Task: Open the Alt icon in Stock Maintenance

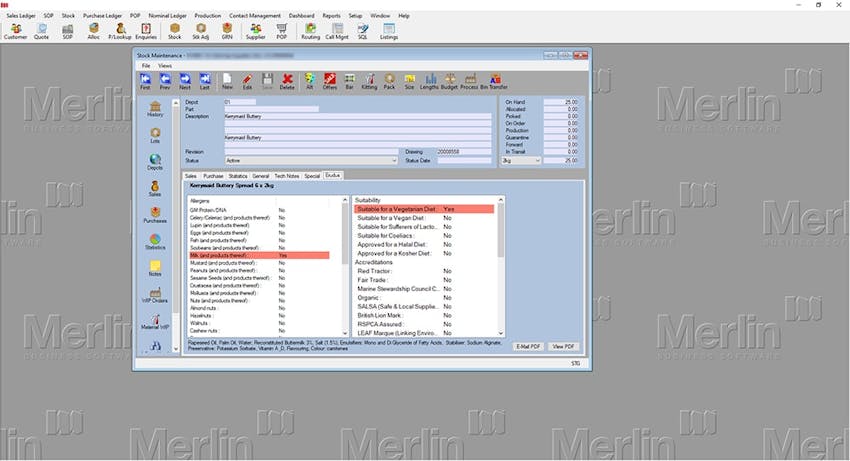Action: point(310,81)
